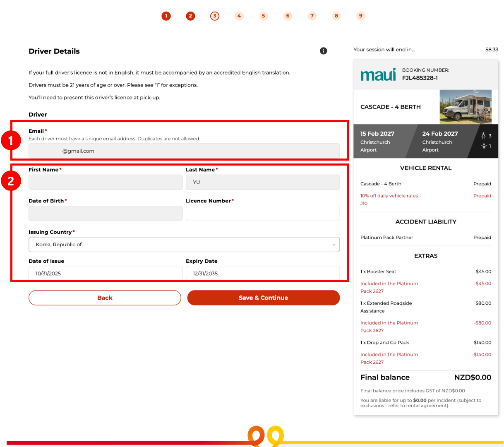Screen dimensions: 504x447
Task: Click the child passenger icon
Action: tap(484, 146)
